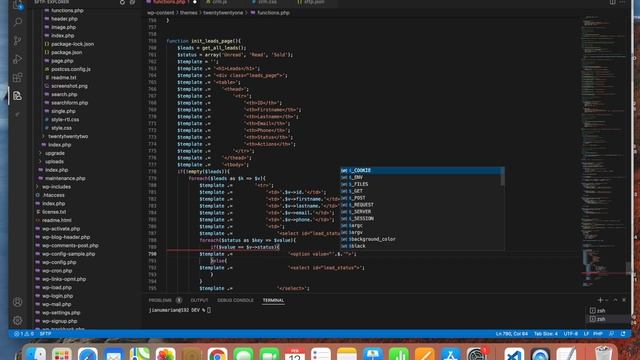Open header.php in the file tree
Screen dimensions: 640x360
[64, 19]
